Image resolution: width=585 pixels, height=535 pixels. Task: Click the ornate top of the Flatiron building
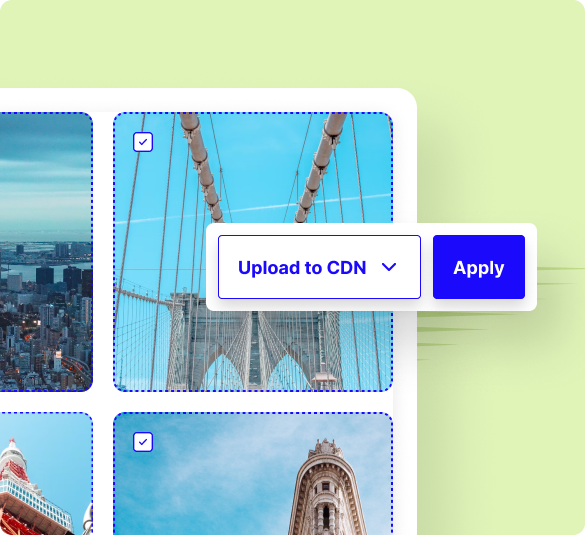point(326,448)
